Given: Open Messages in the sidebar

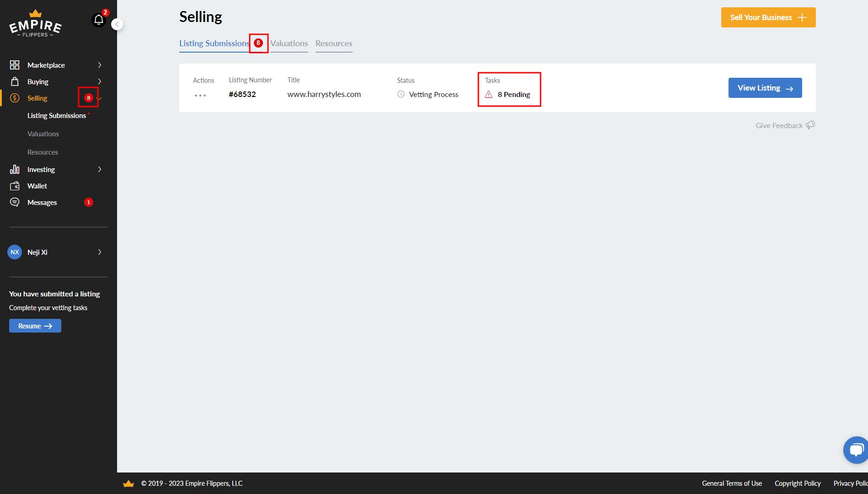Looking at the screenshot, I should tap(42, 203).
